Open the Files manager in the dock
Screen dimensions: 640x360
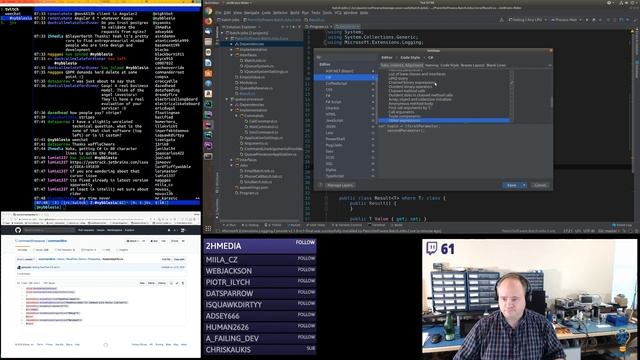208,42
